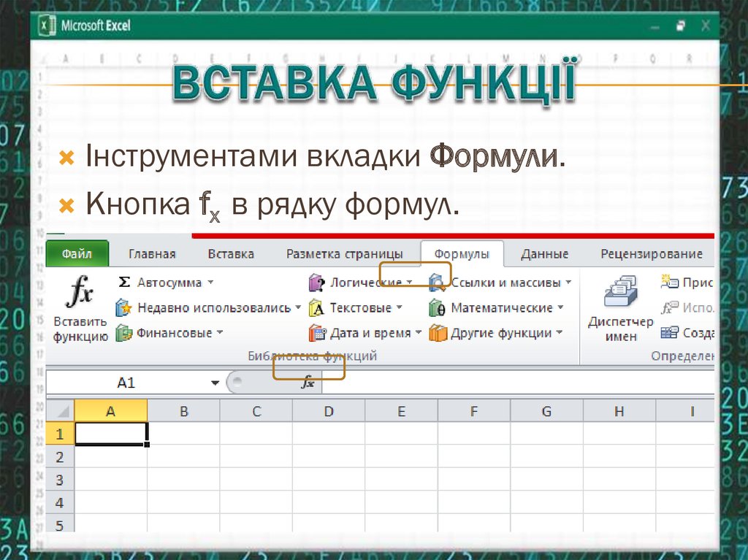Viewport: 748px width, 560px height.
Task: Select column header E
Action: click(401, 411)
